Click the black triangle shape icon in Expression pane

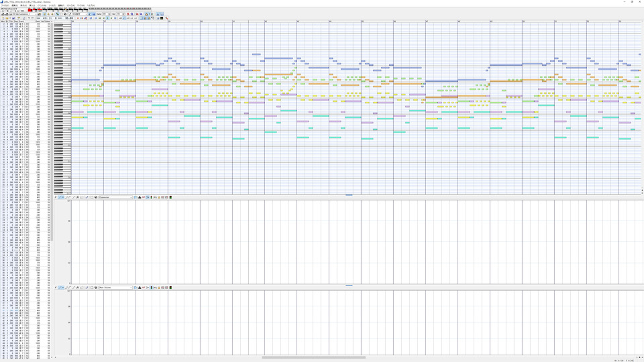pyautogui.click(x=140, y=197)
